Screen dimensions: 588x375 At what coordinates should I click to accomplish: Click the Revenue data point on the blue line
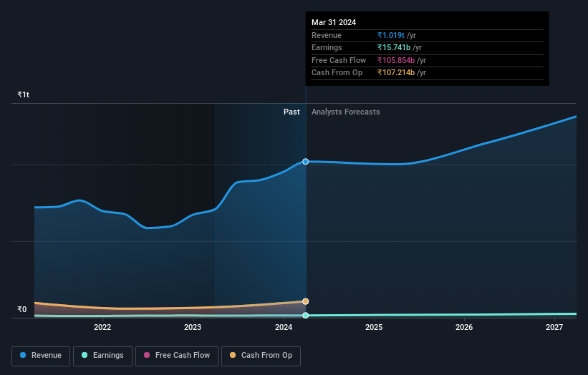tap(306, 162)
